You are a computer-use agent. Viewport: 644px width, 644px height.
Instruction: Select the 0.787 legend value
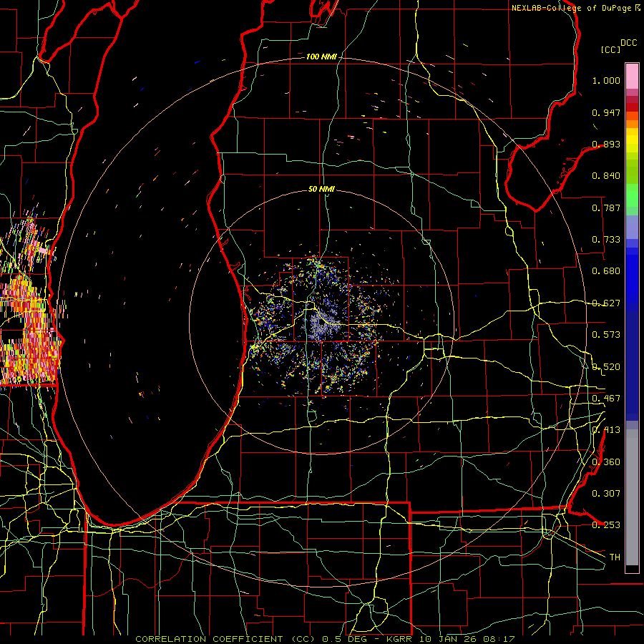coord(606,208)
